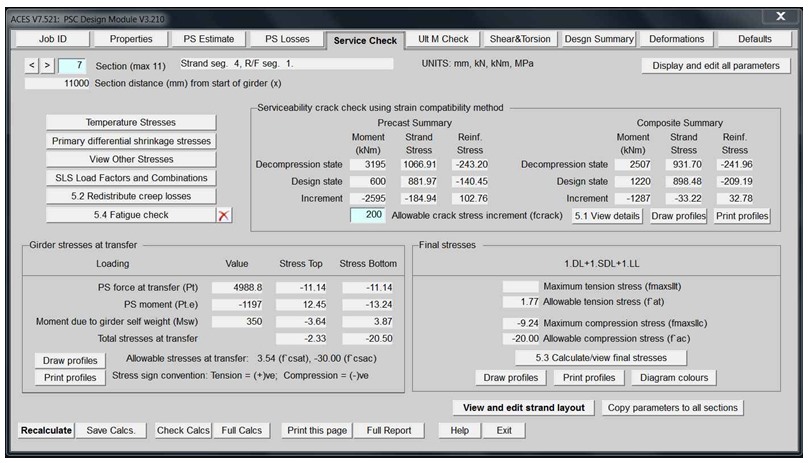The image size is (809, 463).
Task: Click Display and edit all parameters
Action: (x=716, y=66)
